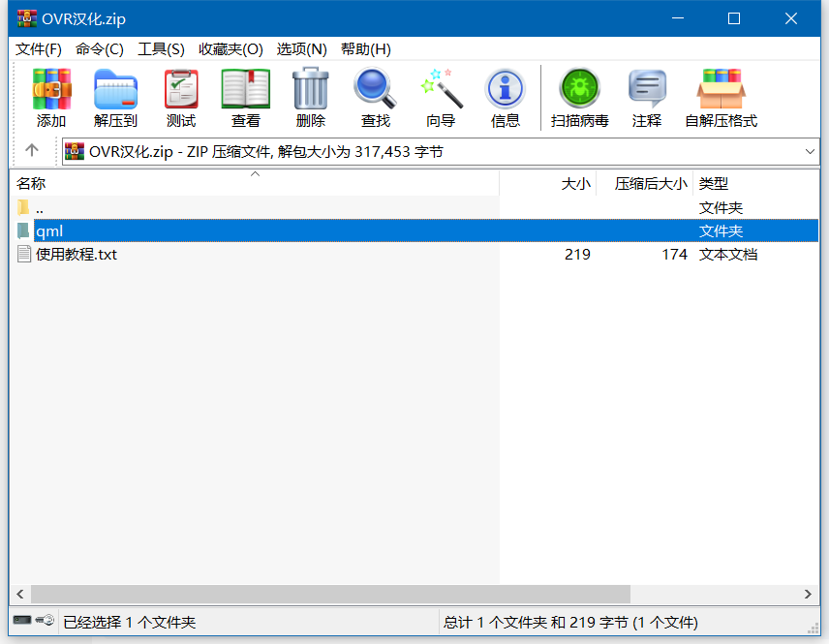Click 自解压格式 self-extracting icon
The width and height of the screenshot is (829, 644).
(x=721, y=98)
